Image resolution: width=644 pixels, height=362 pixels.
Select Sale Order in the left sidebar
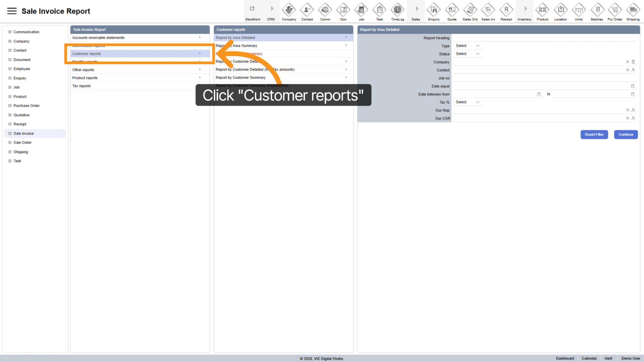click(x=23, y=143)
